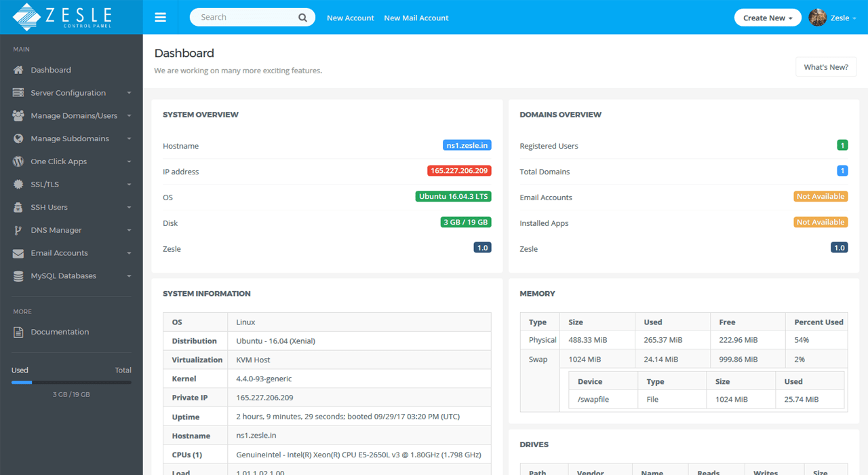The height and width of the screenshot is (475, 868).
Task: Click the MySQL Databases stack icon
Action: [x=18, y=276]
